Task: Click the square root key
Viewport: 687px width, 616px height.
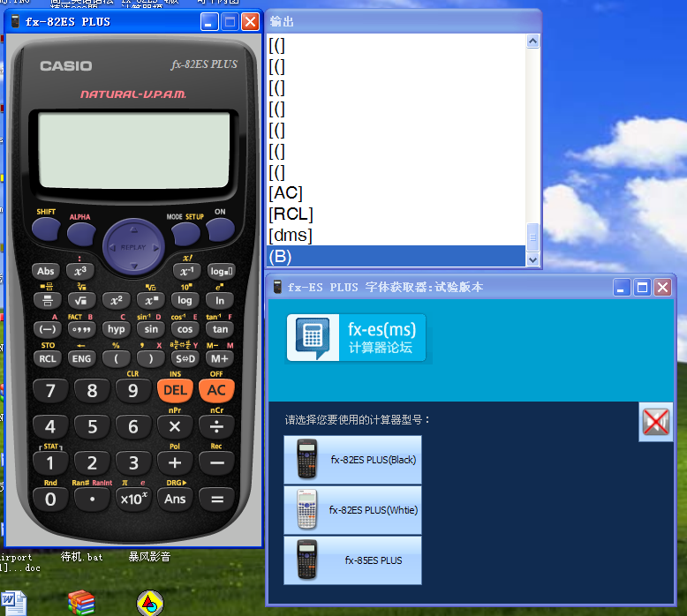Action: coord(81,300)
